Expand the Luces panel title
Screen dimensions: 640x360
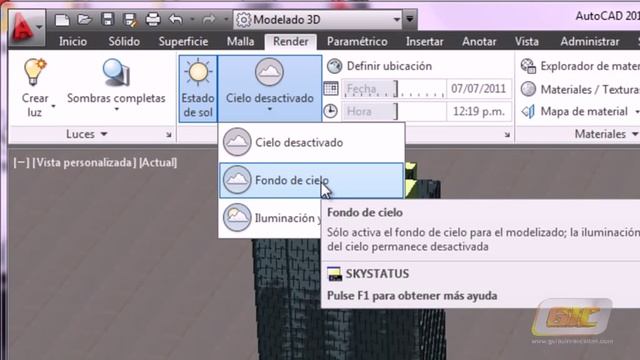87,134
